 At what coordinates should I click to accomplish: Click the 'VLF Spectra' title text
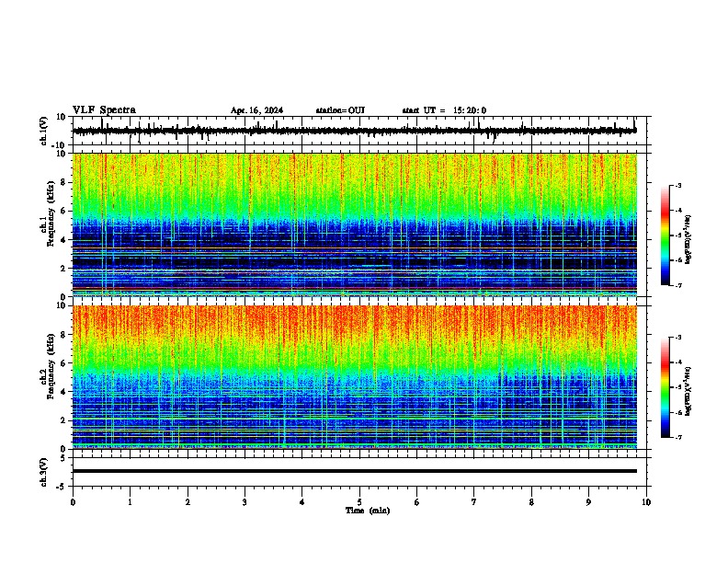(x=104, y=110)
